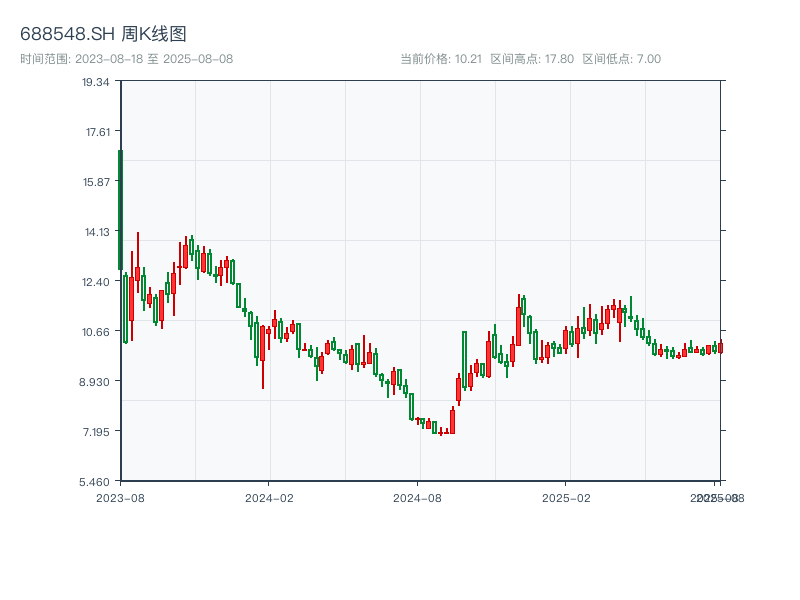Click the interval low 区间低点: 7.00
Screen dimensions: 800x600
click(x=621, y=59)
